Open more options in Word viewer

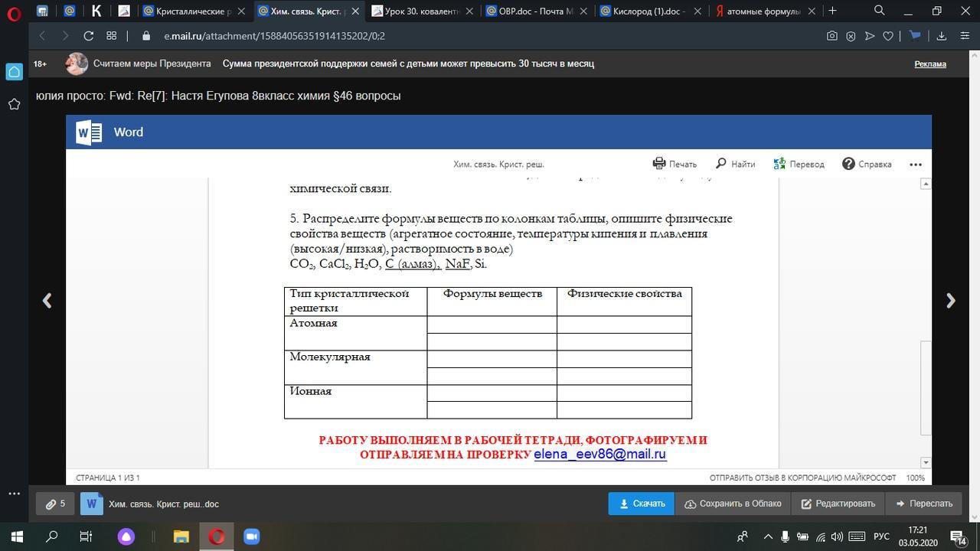pos(916,164)
